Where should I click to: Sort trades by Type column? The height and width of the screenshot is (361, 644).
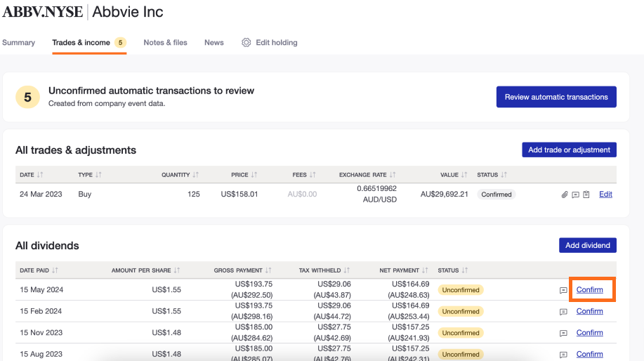pyautogui.click(x=98, y=175)
